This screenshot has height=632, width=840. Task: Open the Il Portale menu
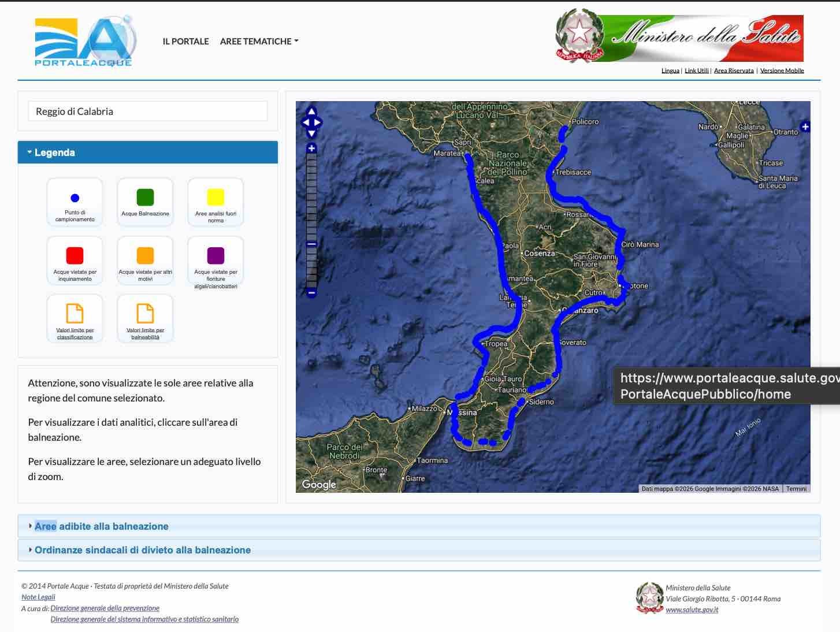[185, 42]
